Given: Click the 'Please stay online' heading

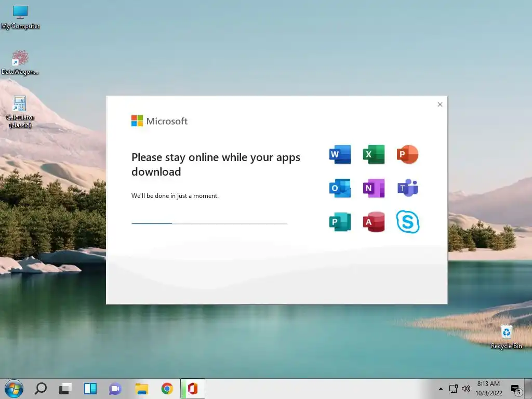Looking at the screenshot, I should tap(216, 165).
